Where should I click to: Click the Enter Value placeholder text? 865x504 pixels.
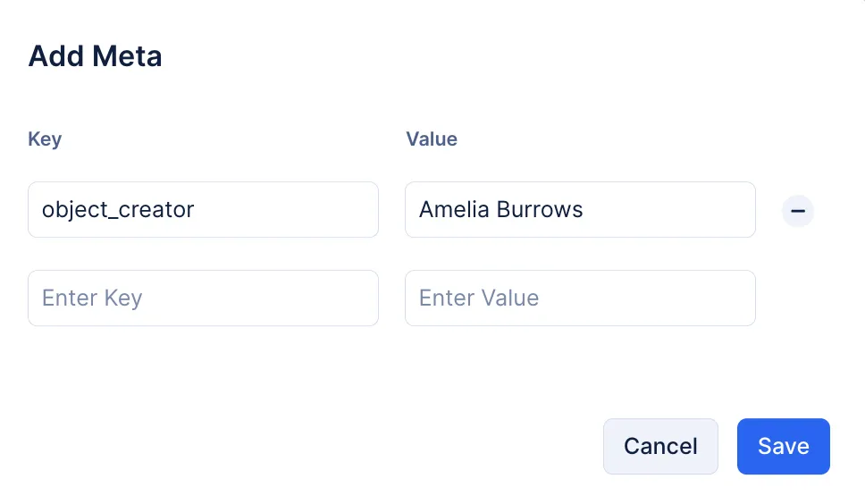pyautogui.click(x=479, y=298)
